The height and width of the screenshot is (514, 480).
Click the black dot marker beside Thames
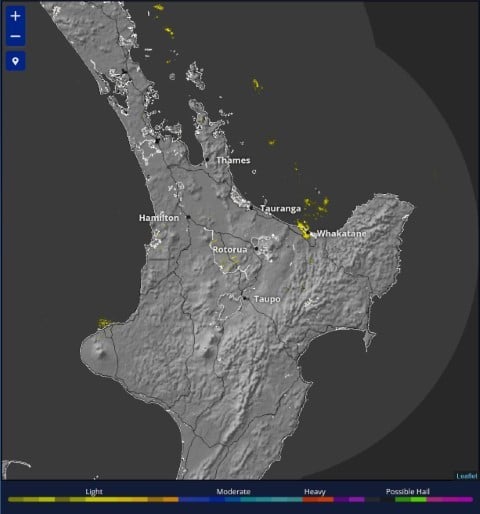click(x=207, y=159)
